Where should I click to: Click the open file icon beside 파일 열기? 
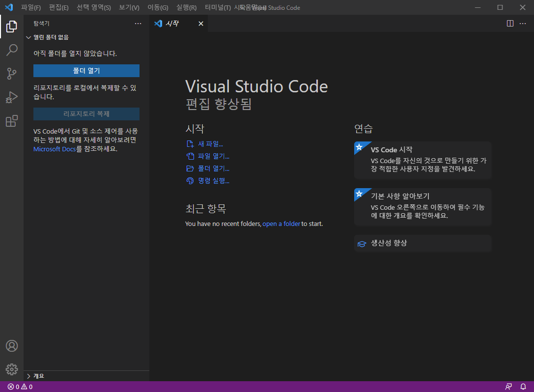coord(190,156)
